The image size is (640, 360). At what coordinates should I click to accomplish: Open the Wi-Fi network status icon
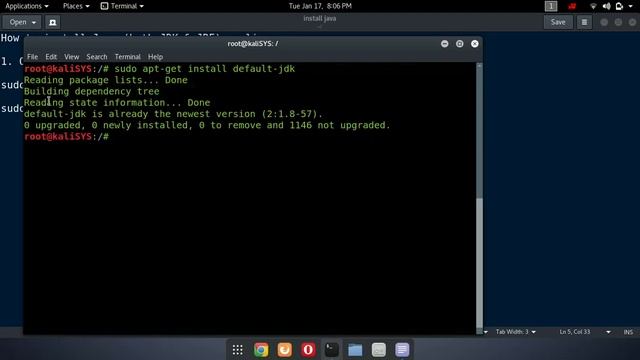pos(593,6)
